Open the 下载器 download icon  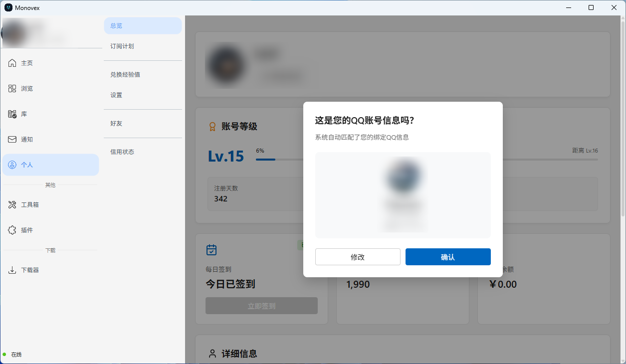tap(12, 270)
